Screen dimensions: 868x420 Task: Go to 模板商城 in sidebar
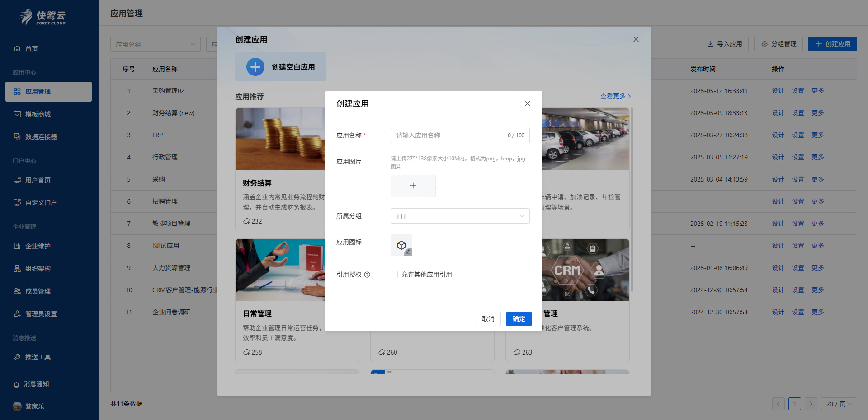(x=38, y=114)
